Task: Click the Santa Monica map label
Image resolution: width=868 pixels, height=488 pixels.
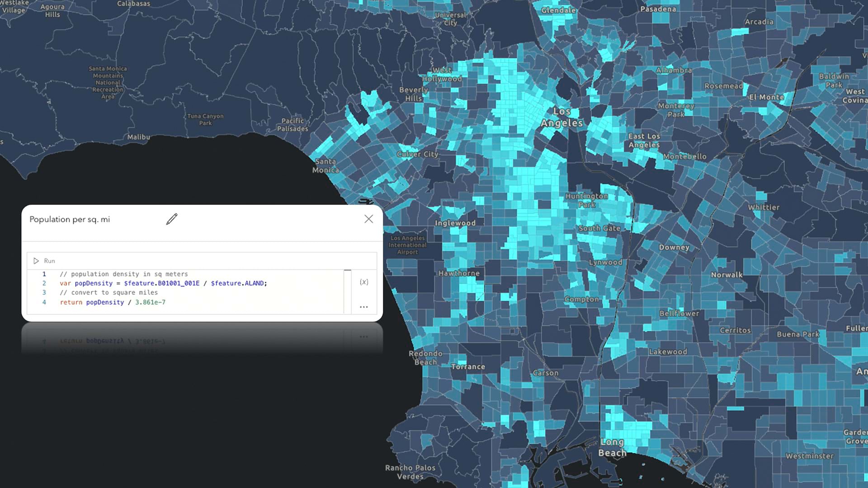Action: pos(325,165)
